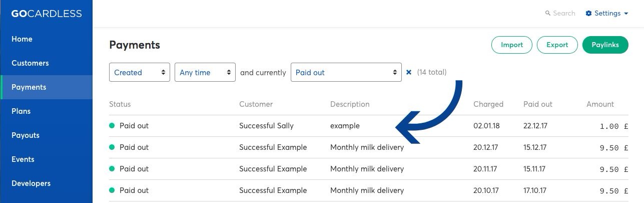The width and height of the screenshot is (644, 203).
Task: Expand the Paid out status dropdown
Action: [346, 72]
